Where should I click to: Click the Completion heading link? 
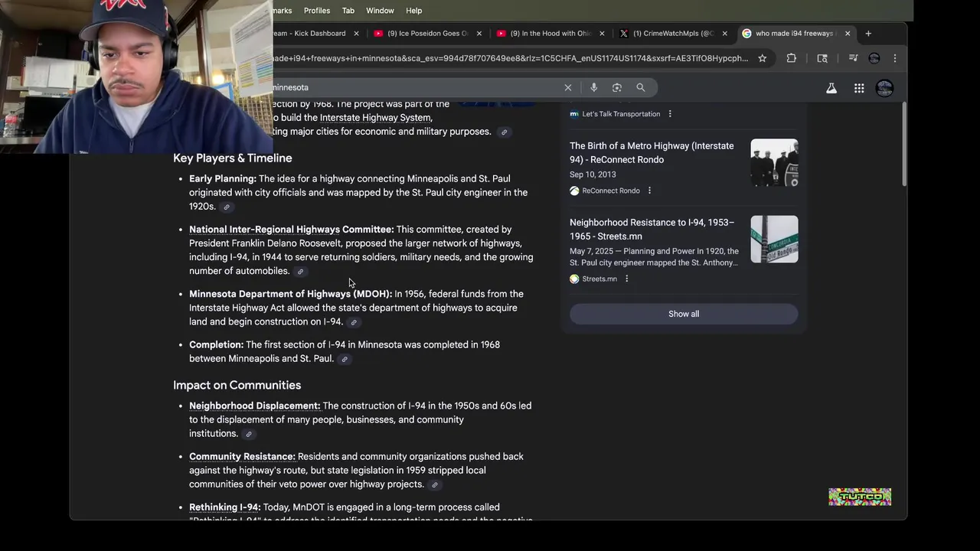click(x=216, y=344)
